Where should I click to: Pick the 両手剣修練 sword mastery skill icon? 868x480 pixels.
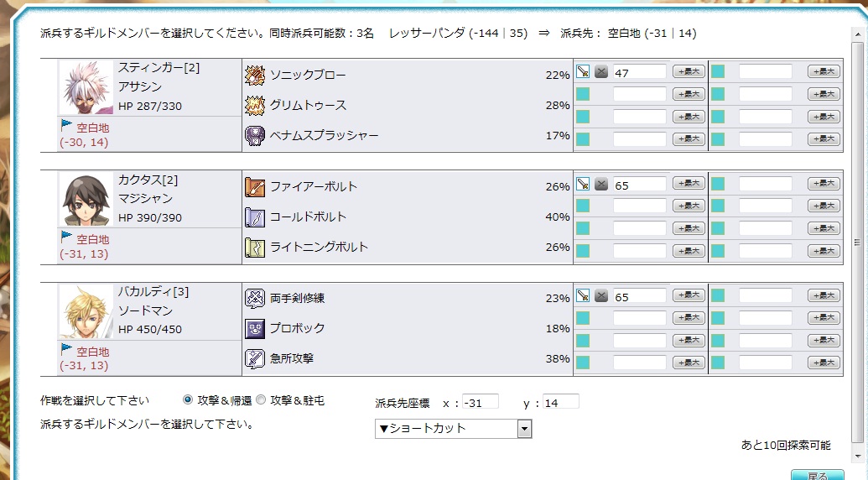coord(255,298)
